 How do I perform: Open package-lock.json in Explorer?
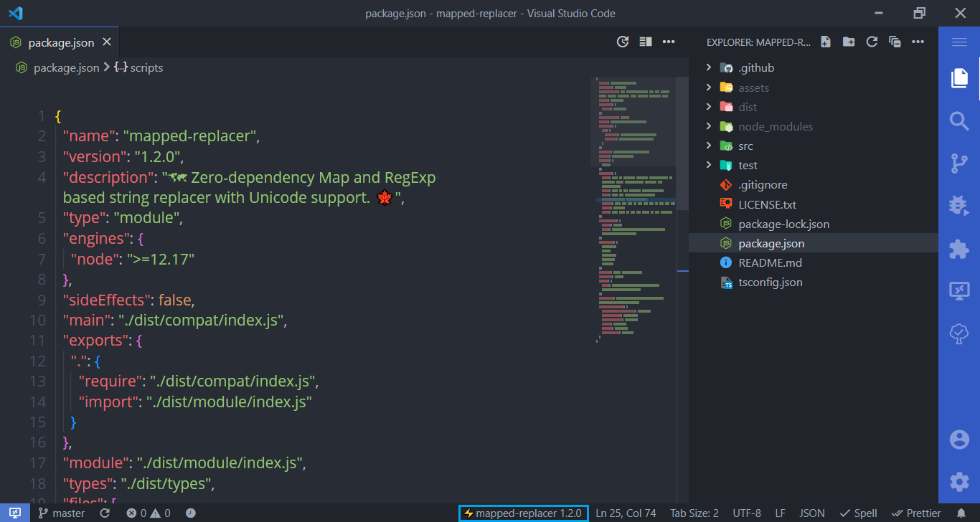(x=813, y=224)
